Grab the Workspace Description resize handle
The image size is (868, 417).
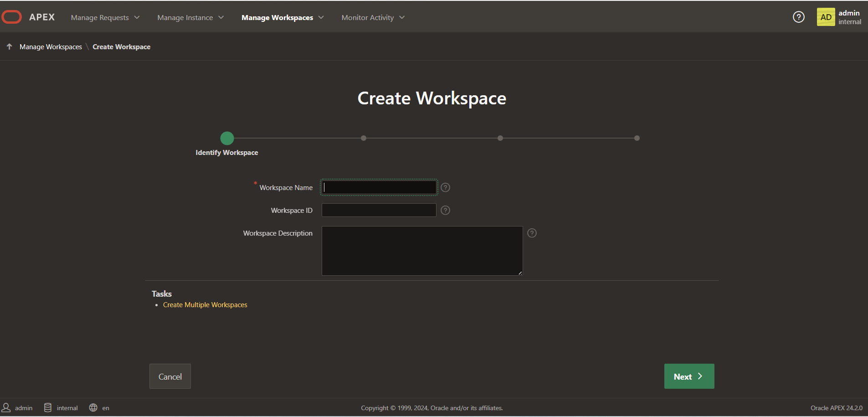click(520, 273)
